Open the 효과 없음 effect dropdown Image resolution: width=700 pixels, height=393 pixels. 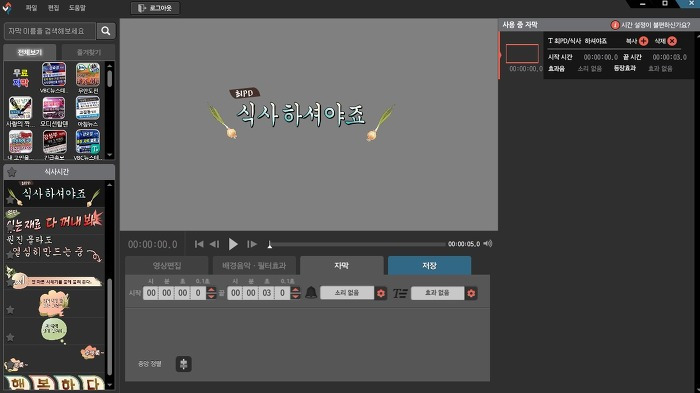click(x=437, y=293)
